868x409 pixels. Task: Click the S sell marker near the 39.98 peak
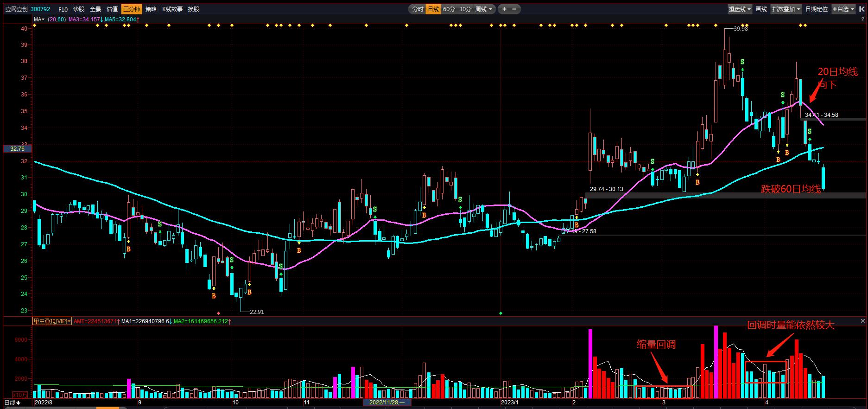coord(742,62)
